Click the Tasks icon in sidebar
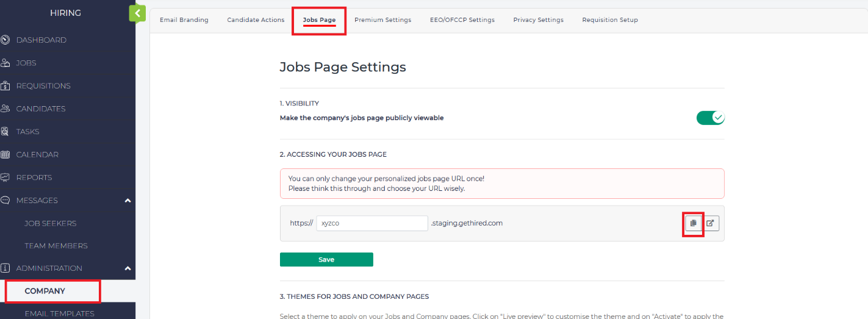This screenshot has height=319, width=868. click(5, 132)
